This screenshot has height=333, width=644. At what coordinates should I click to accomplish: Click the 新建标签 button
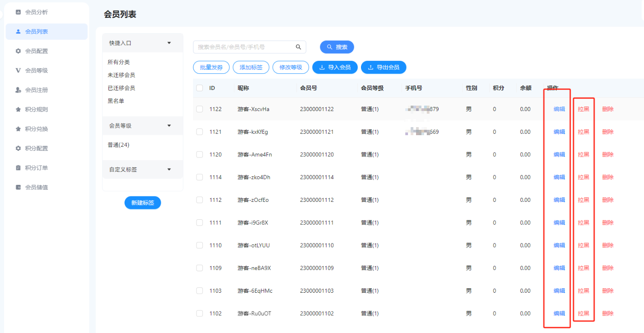click(x=142, y=203)
